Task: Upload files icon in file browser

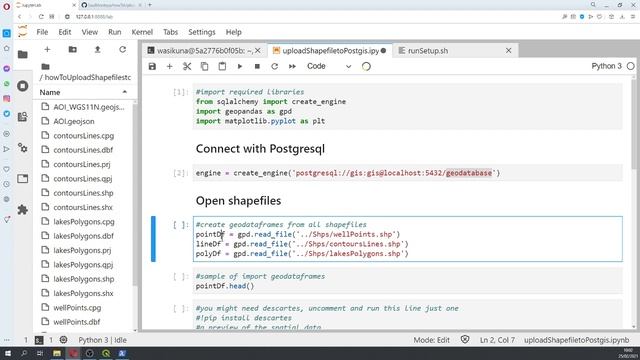Action: coord(98,49)
